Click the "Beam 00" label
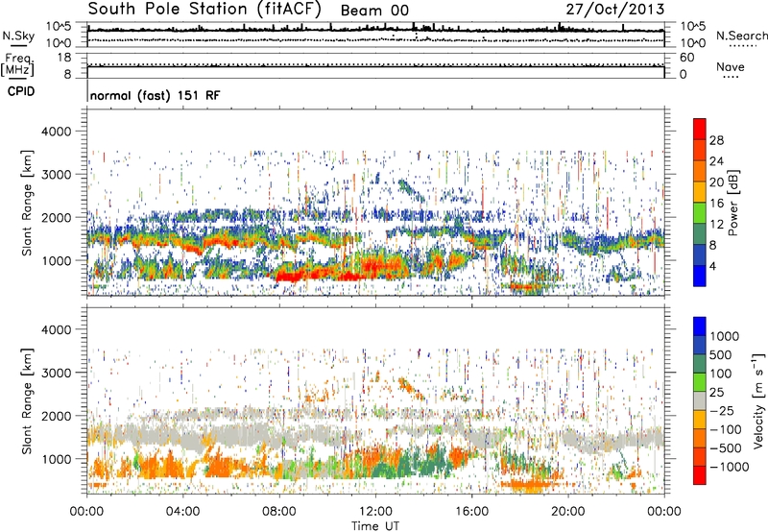 click(x=374, y=11)
